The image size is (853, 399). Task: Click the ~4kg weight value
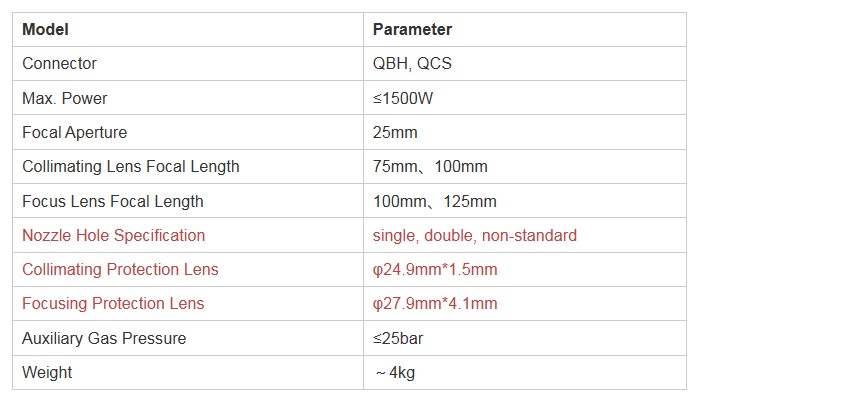coord(395,373)
